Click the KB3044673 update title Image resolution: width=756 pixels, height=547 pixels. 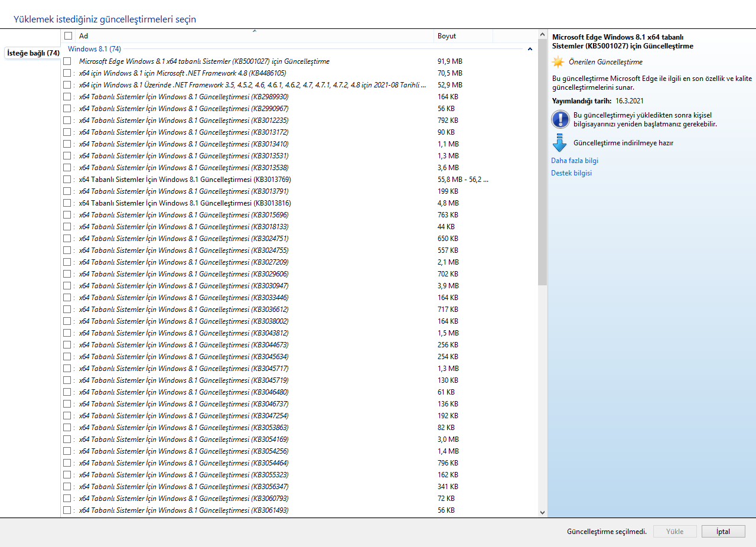(184, 345)
